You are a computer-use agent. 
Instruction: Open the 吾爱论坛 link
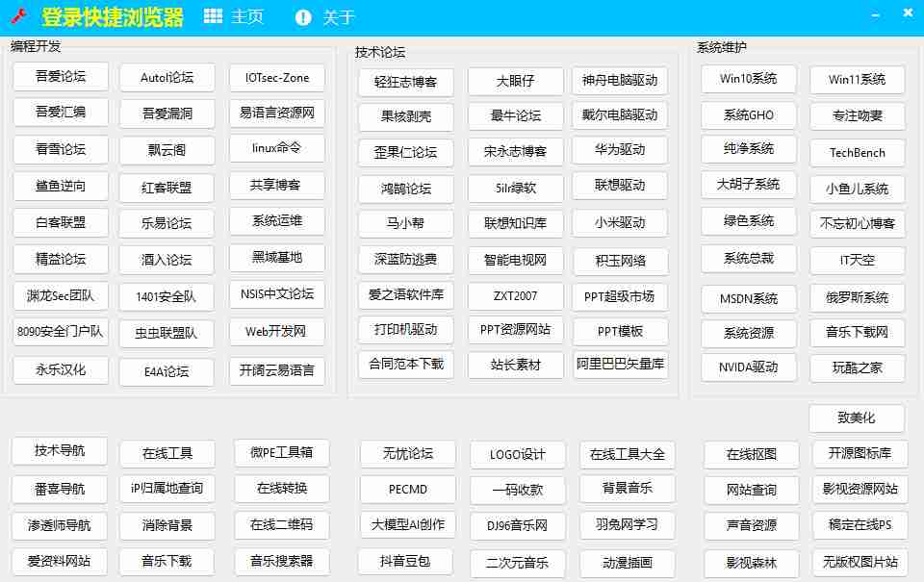coord(60,76)
